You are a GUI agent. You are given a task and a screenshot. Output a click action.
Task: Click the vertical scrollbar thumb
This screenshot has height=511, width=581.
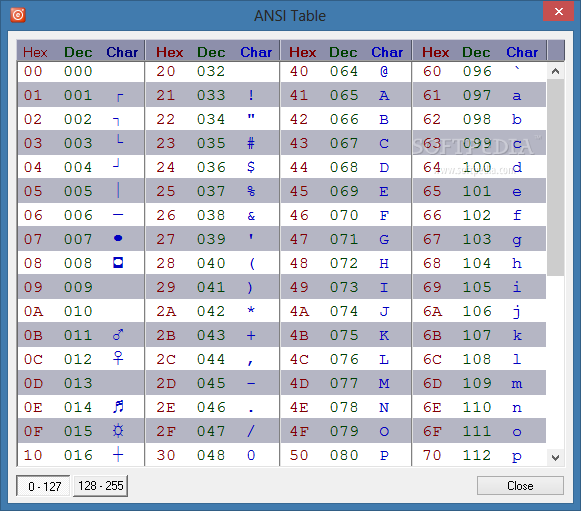coord(555,177)
